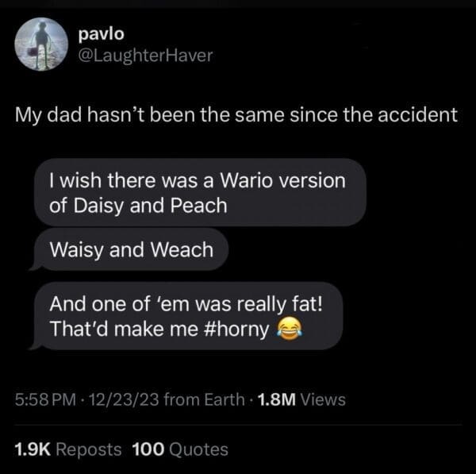Click the Reposts label

(x=89, y=449)
